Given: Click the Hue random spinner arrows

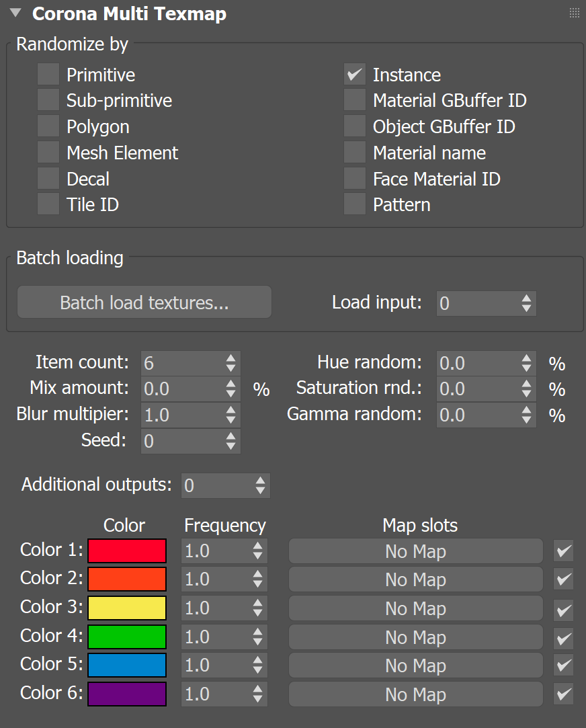Looking at the screenshot, I should click(527, 362).
